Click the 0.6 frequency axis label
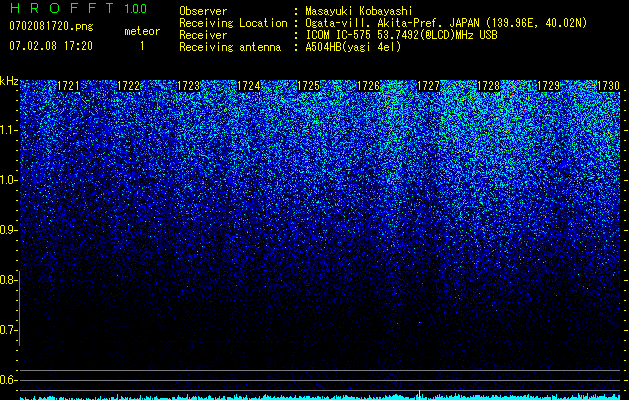The width and height of the screenshot is (629, 400). pos(7,380)
